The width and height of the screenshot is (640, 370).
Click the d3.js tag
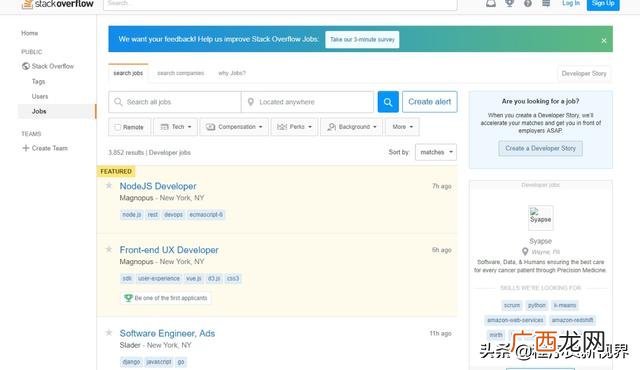[214, 278]
